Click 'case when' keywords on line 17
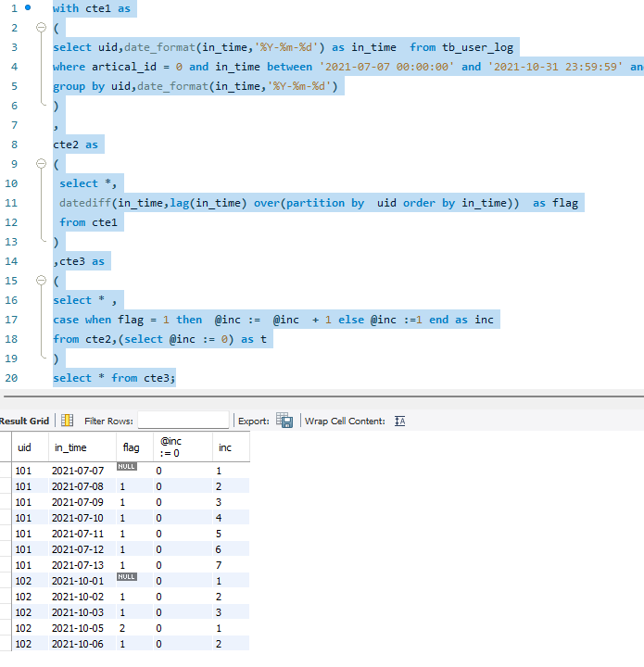Viewport: 644px width, 667px height. [x=82, y=320]
